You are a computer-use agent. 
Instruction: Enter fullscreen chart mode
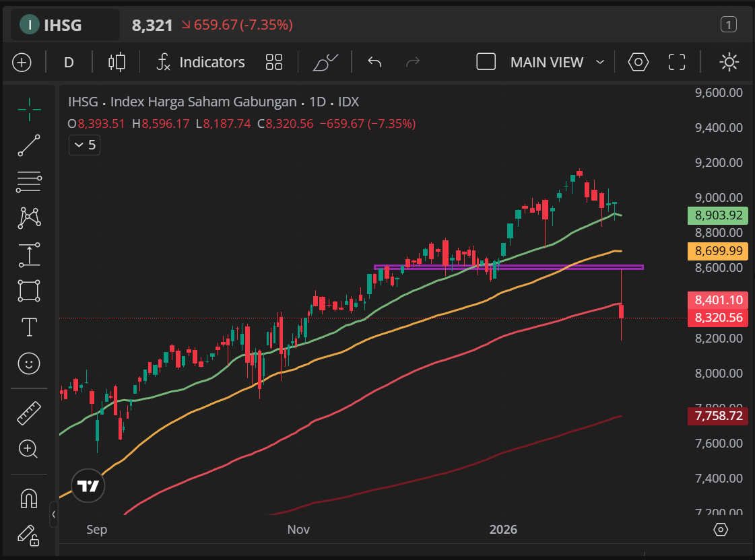click(676, 63)
